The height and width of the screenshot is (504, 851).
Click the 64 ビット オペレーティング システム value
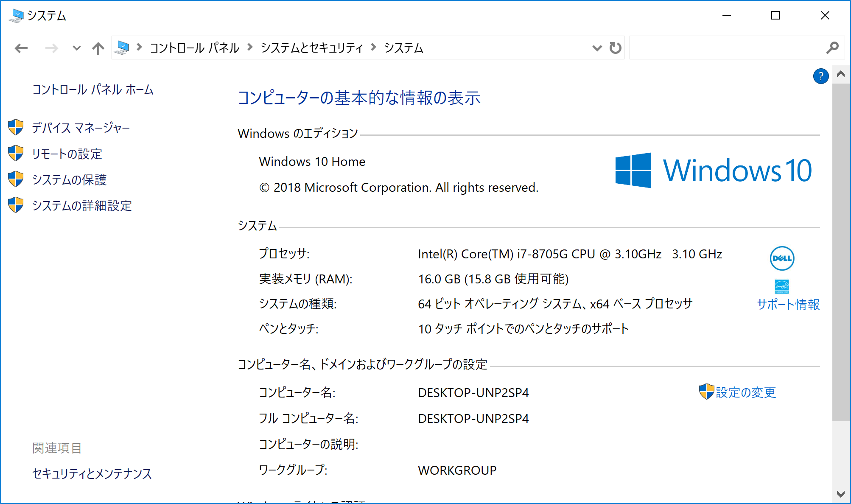tap(555, 304)
